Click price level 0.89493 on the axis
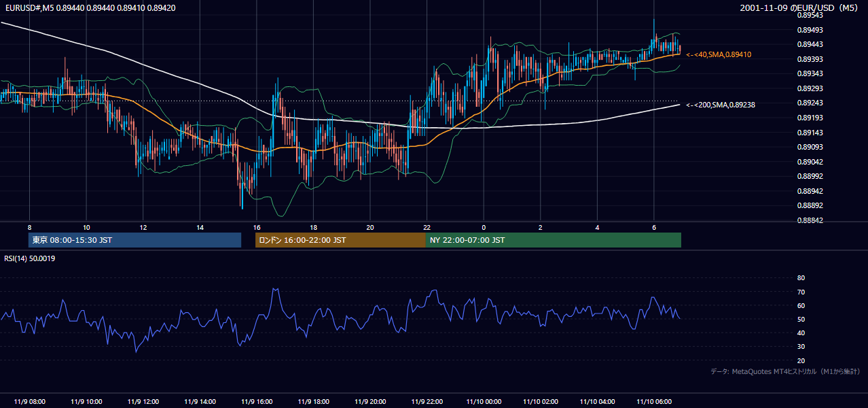 811,30
